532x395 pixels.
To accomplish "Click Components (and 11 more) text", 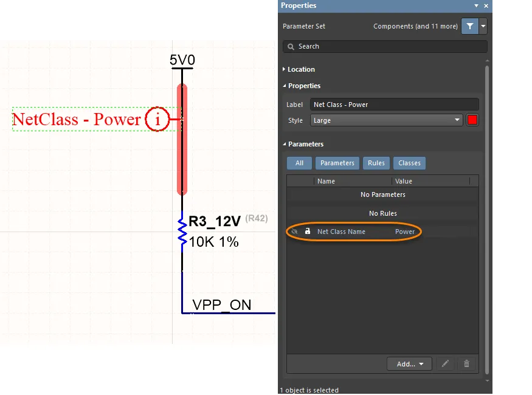I will 415,27.
